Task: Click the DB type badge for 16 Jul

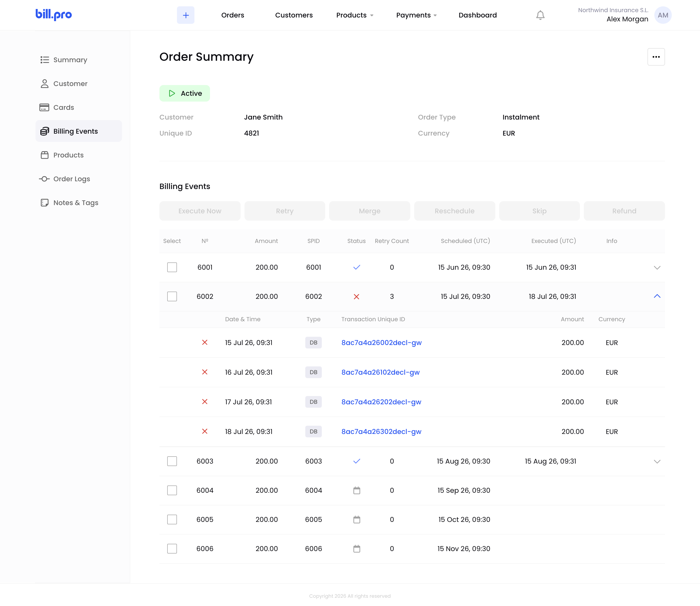Action: [313, 372]
